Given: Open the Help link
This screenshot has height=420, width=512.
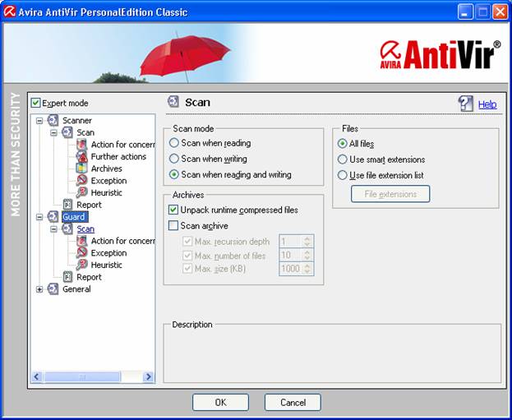Looking at the screenshot, I should point(487,104).
